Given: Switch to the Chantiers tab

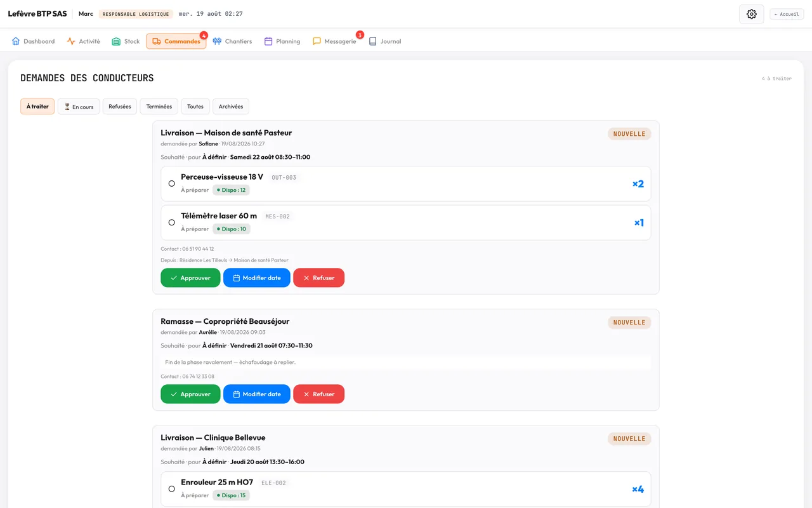Looking at the screenshot, I should coord(232,41).
